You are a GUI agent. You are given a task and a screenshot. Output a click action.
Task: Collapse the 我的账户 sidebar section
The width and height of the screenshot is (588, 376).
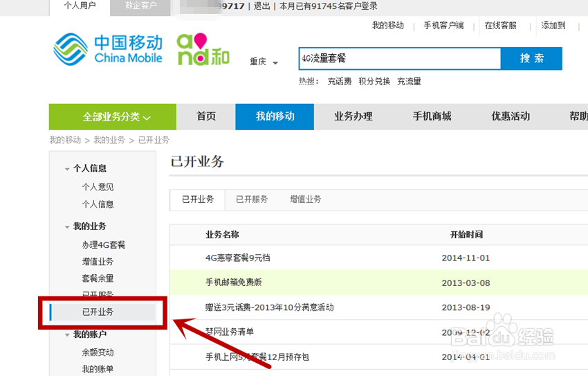tap(86, 334)
